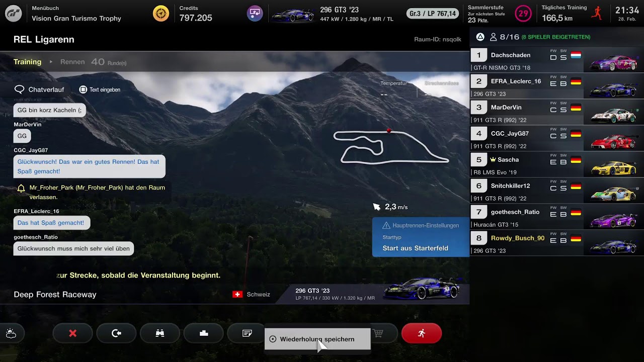644x362 pixels.
Task: Open the podium results icon button
Action: tap(204, 333)
